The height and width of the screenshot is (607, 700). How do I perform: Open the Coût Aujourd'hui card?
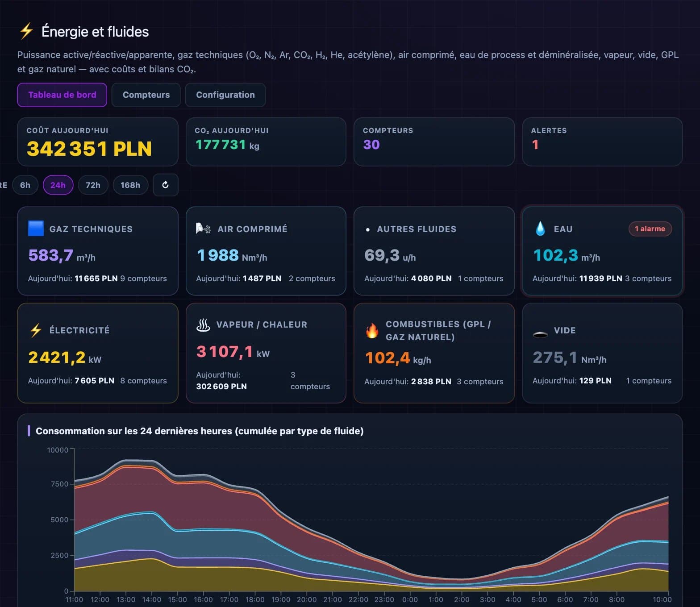point(98,141)
